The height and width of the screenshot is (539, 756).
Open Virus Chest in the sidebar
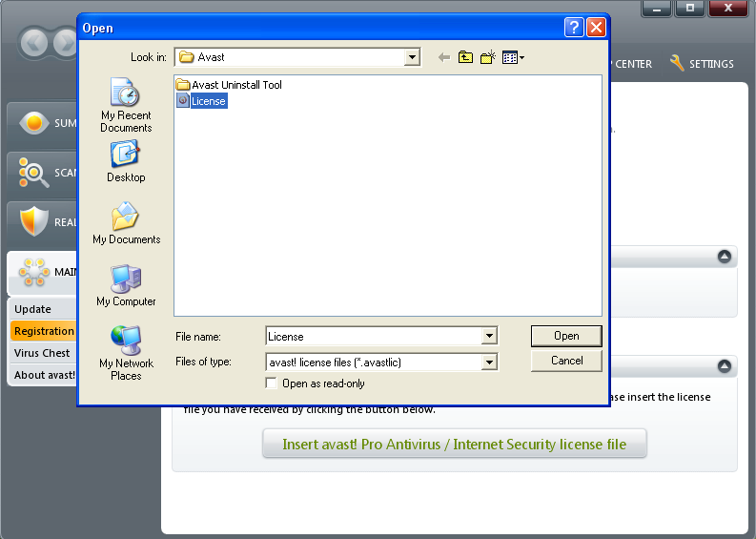click(x=43, y=353)
